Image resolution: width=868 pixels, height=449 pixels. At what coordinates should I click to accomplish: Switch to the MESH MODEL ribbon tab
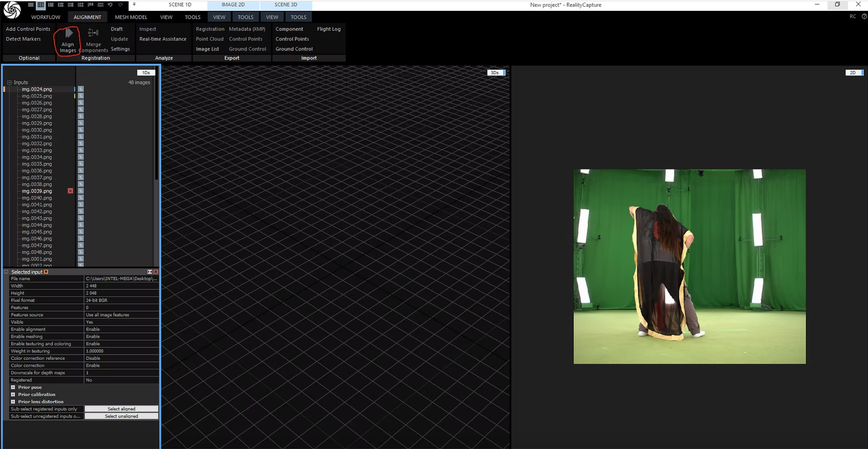coord(131,17)
